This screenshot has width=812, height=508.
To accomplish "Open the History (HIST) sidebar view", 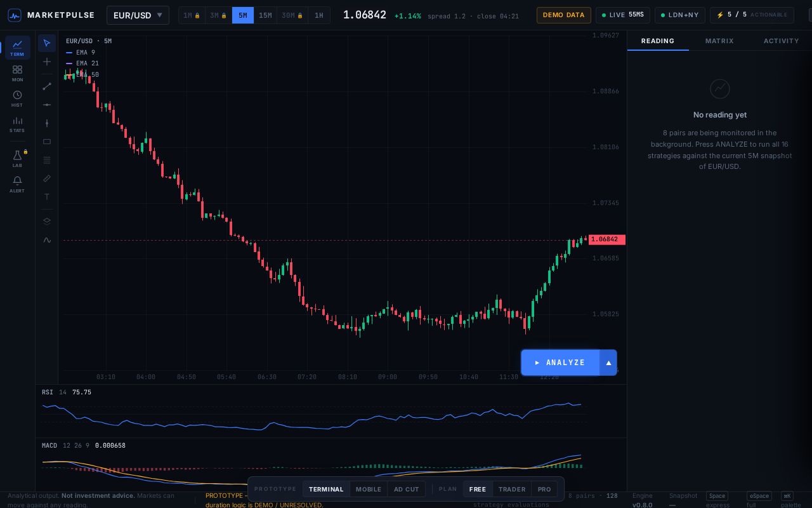I will 17,98.
